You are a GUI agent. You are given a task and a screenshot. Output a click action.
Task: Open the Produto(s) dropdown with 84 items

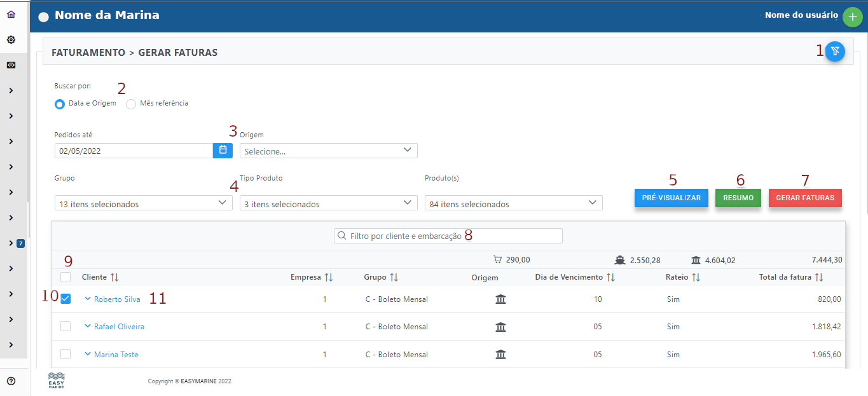[x=513, y=203]
